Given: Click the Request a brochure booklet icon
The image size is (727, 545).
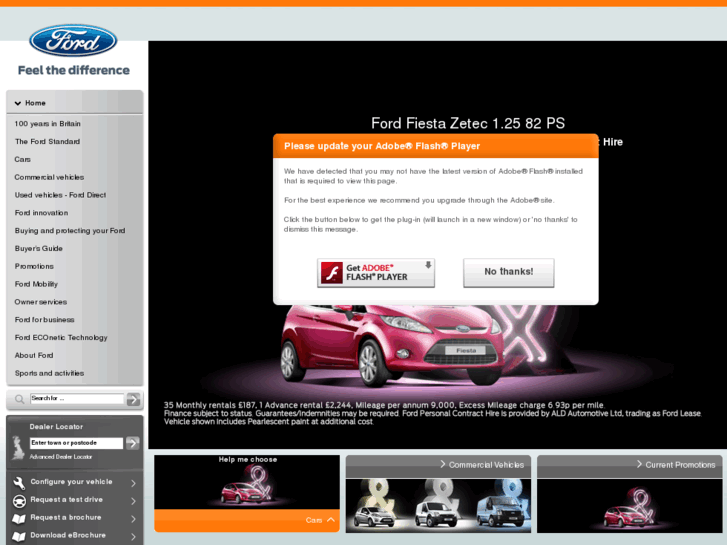Looking at the screenshot, I should tap(19, 519).
